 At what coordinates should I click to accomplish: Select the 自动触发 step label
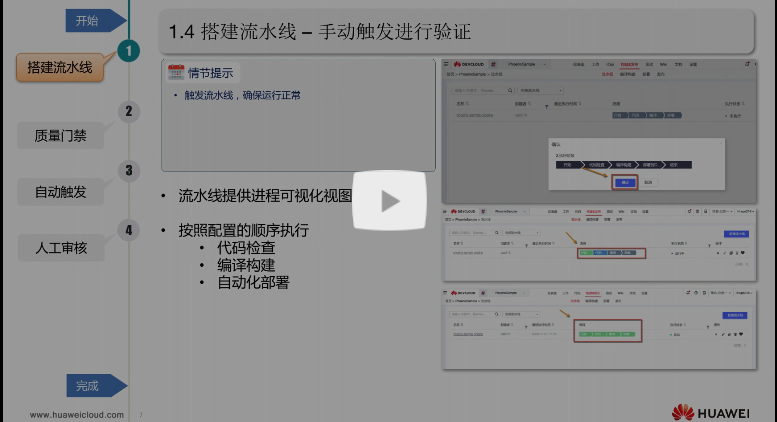click(60, 192)
